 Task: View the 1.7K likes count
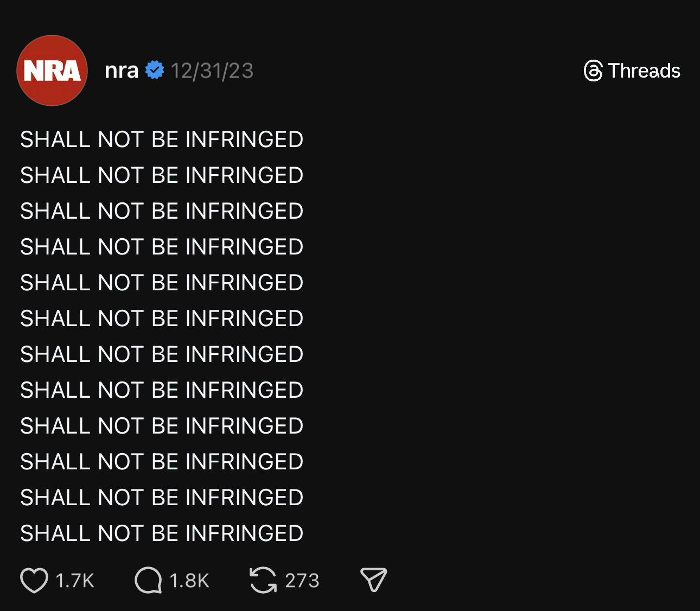coord(75,581)
